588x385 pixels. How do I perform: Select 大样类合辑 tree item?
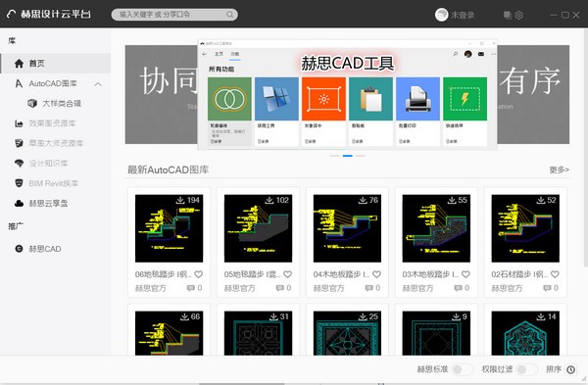pos(62,104)
